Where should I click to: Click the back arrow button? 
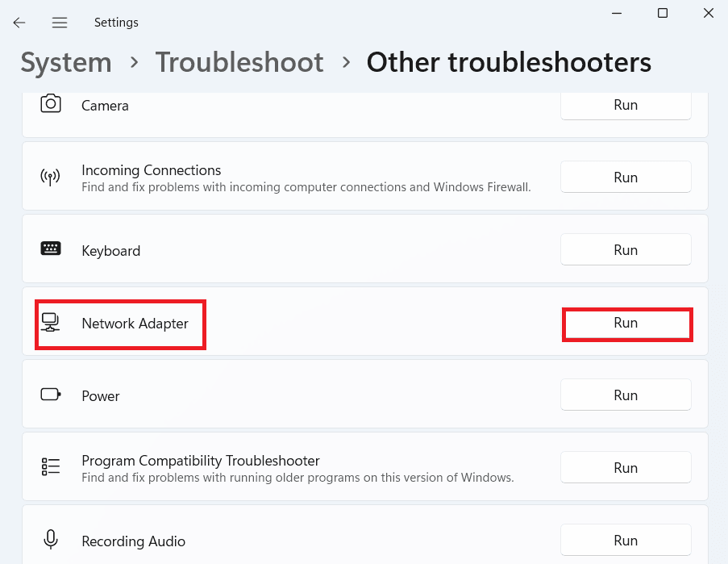coord(19,22)
